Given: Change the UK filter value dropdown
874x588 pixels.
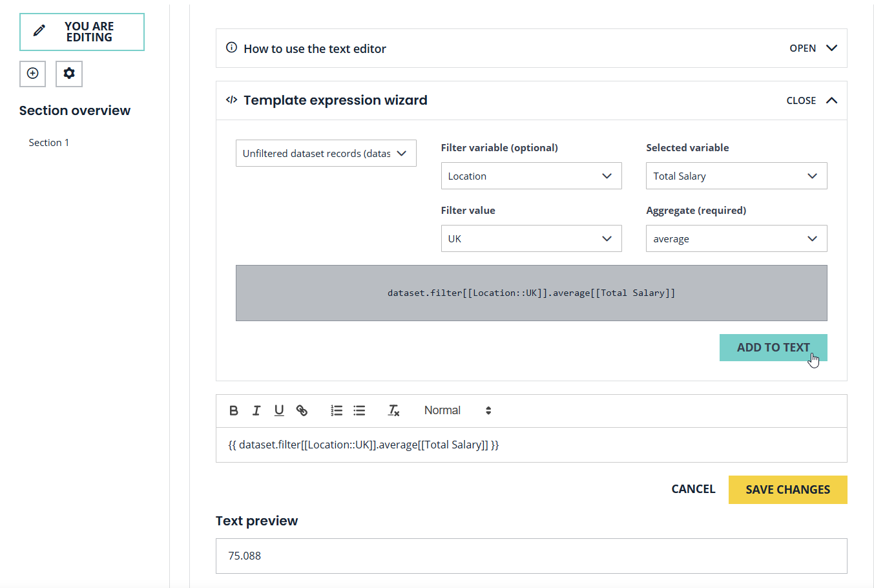Looking at the screenshot, I should coord(531,238).
